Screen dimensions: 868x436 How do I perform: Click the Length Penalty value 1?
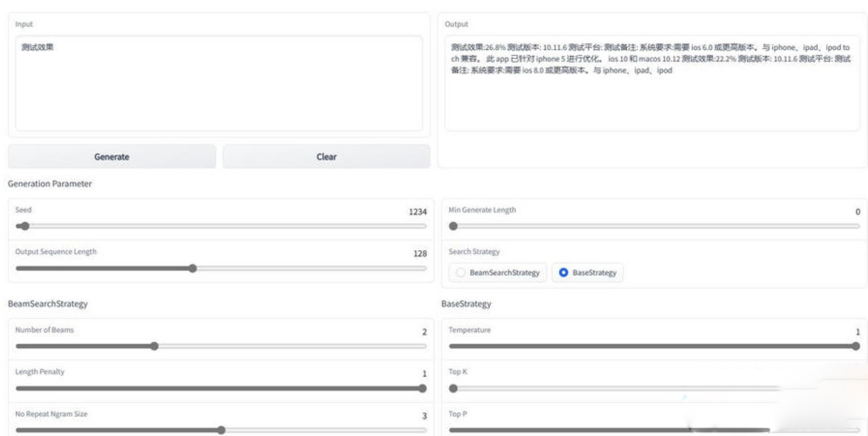(424, 374)
